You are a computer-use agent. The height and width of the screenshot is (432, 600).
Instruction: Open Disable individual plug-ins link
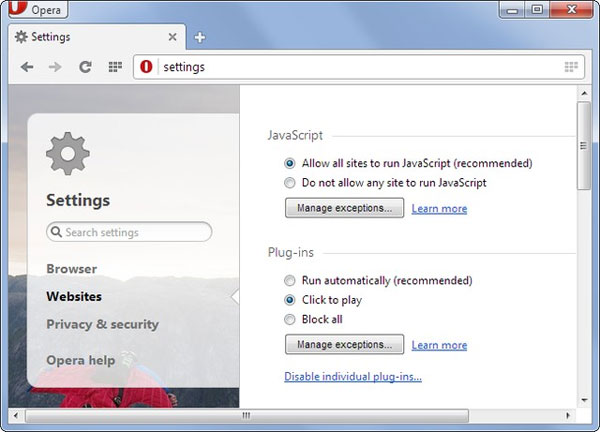point(353,377)
